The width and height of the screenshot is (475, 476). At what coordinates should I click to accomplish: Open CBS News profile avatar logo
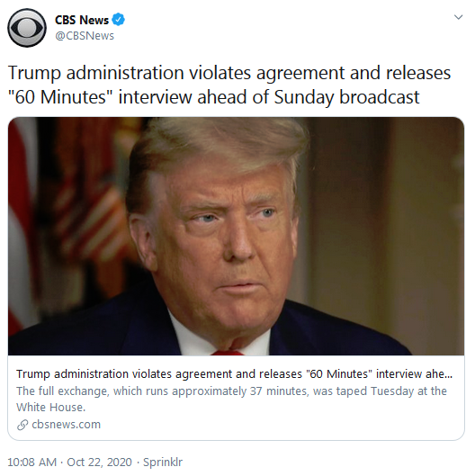coord(27,28)
